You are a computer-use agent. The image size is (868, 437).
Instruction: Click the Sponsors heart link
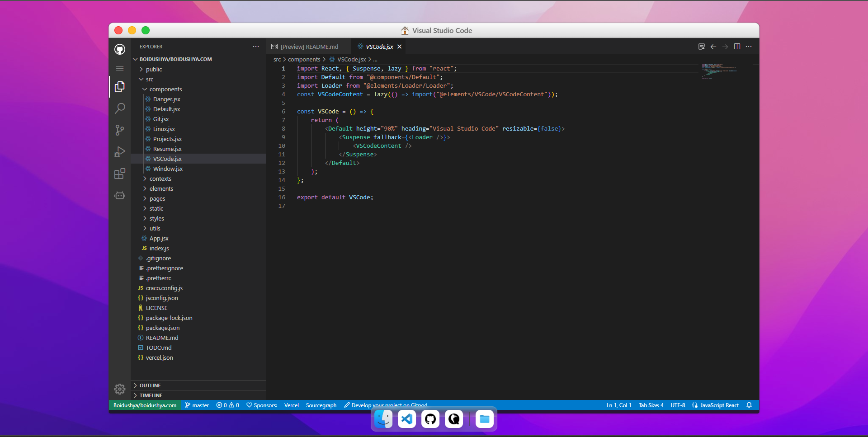[x=262, y=405]
